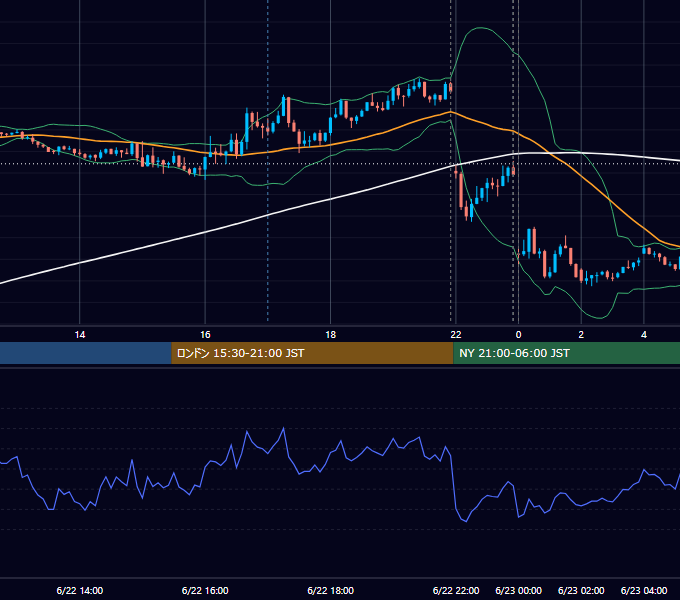
Task: Click the 2 hour label on upper axis
Action: click(x=581, y=335)
